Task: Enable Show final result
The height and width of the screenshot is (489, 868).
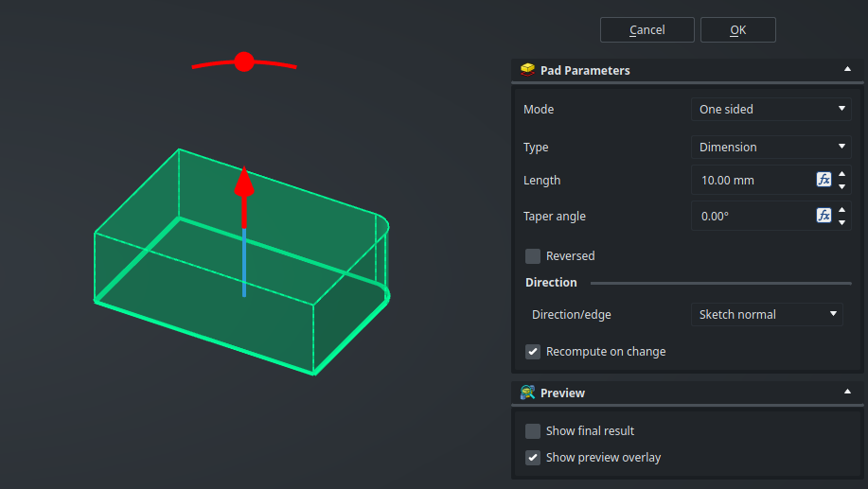Action: click(x=533, y=431)
